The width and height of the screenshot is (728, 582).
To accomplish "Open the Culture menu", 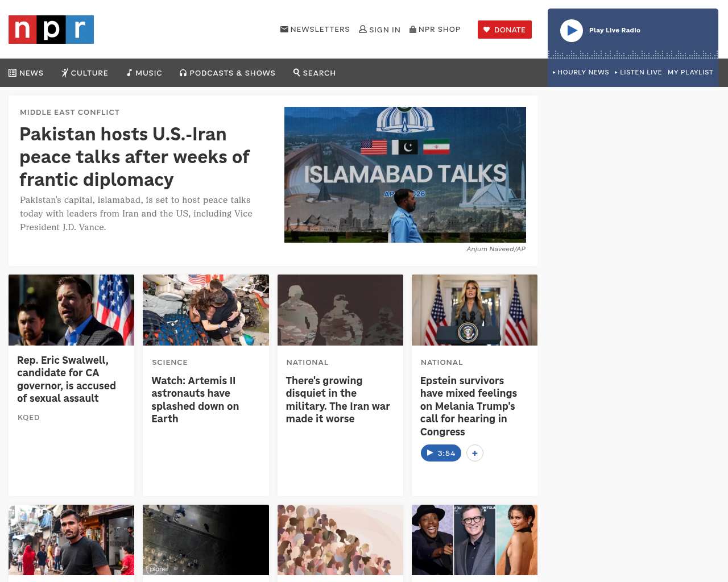I will pos(85,73).
